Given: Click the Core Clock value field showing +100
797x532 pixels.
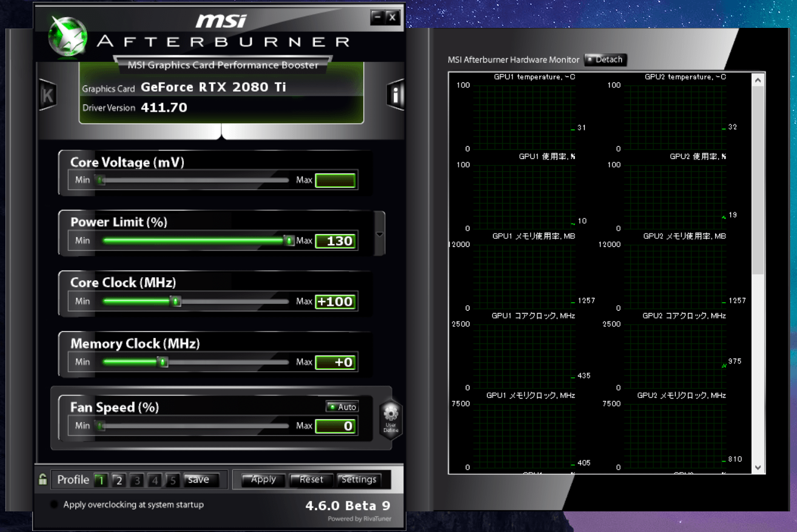Looking at the screenshot, I should [x=335, y=301].
